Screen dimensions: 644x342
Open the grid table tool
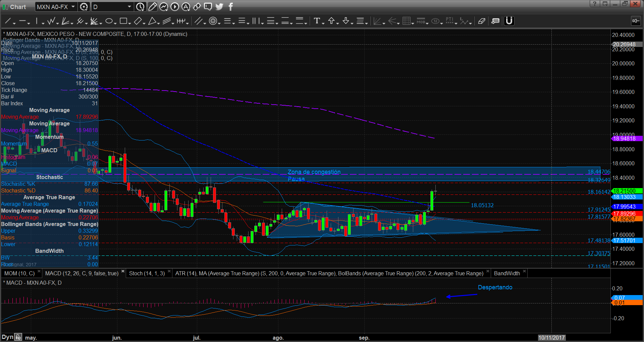[x=407, y=21]
